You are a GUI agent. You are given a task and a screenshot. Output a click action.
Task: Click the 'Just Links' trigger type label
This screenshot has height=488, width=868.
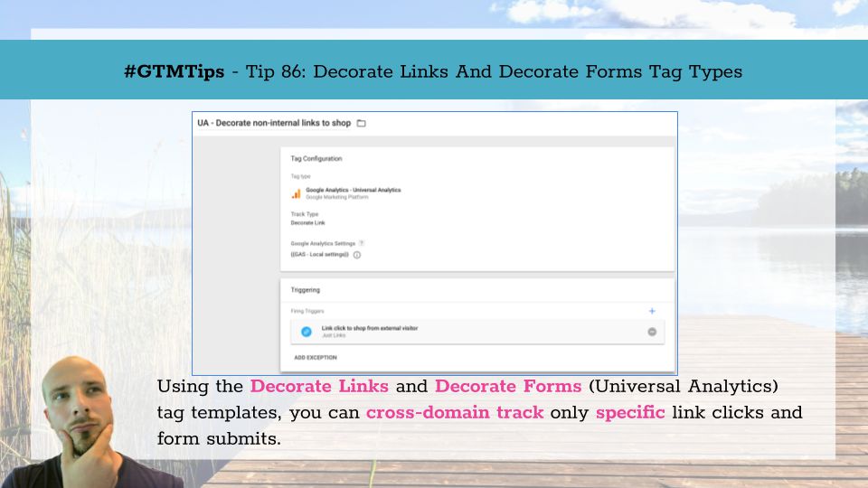[334, 335]
